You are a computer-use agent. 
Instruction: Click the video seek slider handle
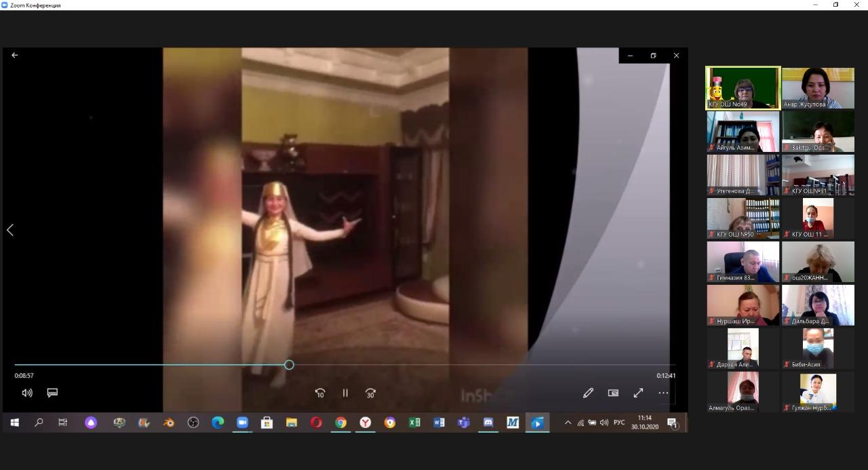coord(289,365)
